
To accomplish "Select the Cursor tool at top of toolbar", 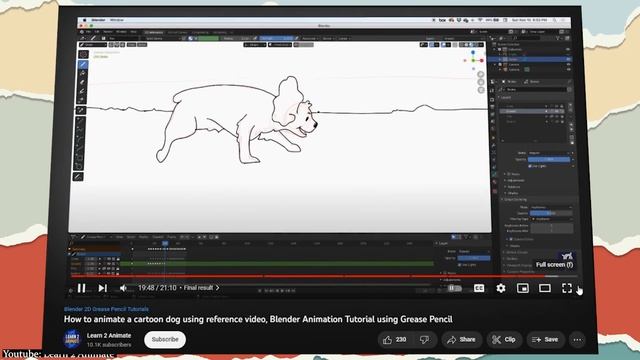I will point(83,54).
